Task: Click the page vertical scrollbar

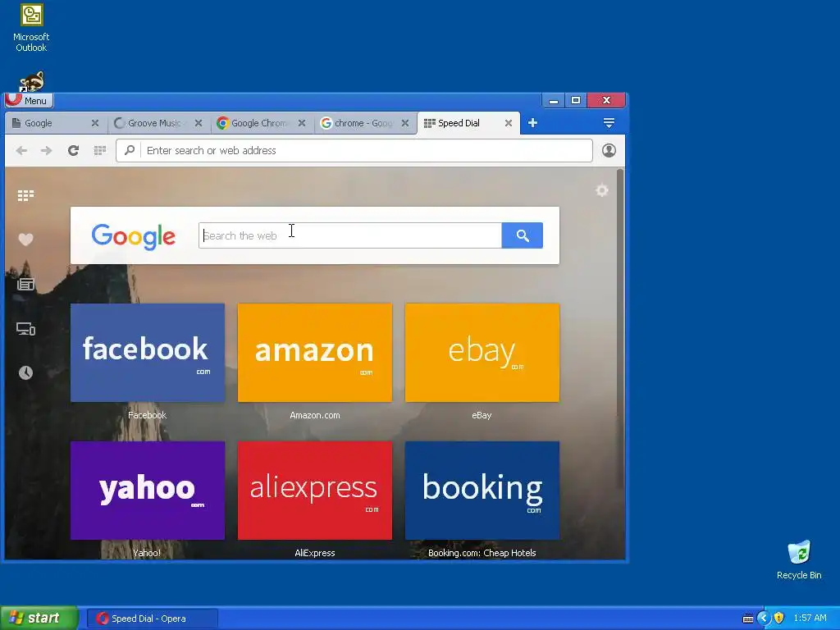Action: [620, 329]
